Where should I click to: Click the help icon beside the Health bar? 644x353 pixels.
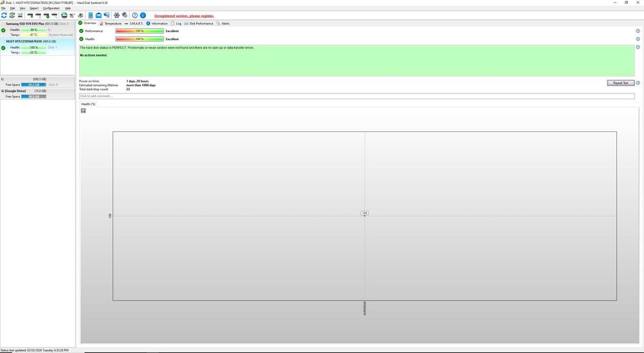[x=638, y=39]
